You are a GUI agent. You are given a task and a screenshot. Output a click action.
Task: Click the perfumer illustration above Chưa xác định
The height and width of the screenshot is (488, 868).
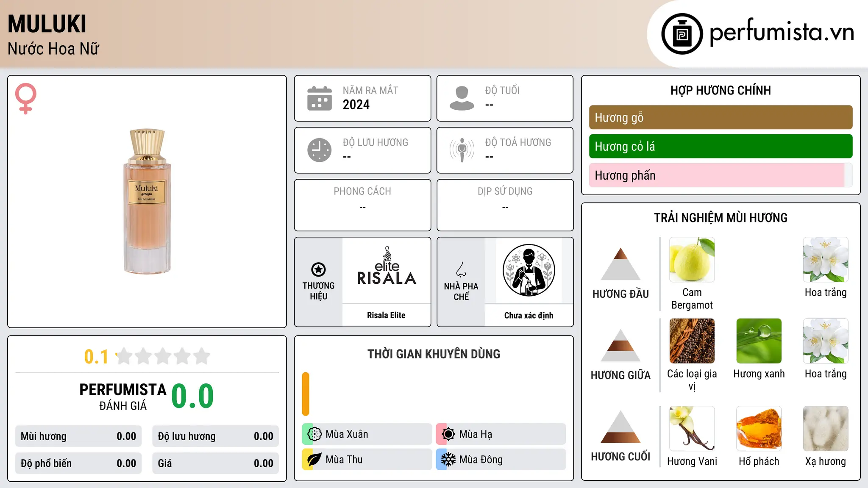click(x=529, y=270)
